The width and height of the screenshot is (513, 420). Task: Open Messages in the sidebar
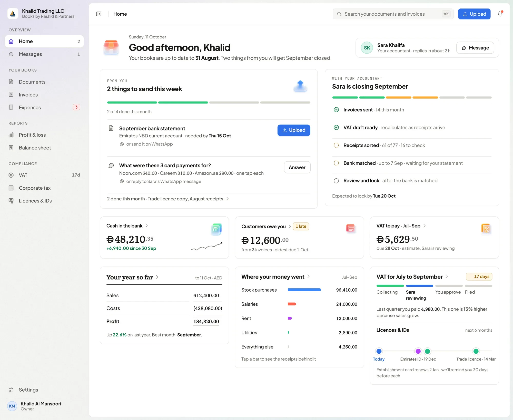(x=44, y=54)
